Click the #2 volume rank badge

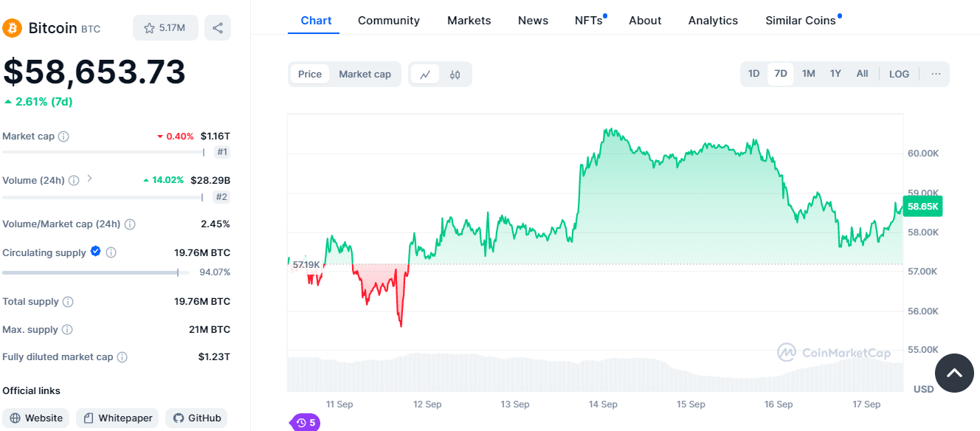click(221, 197)
